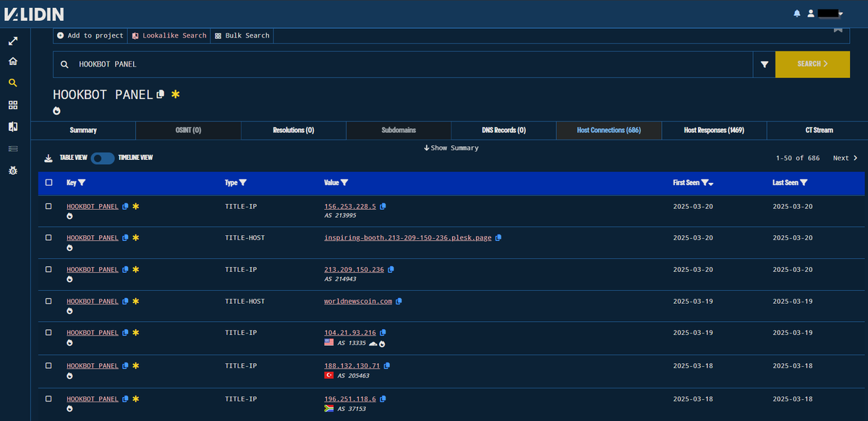The image size is (868, 421).
Task: Click Add to project
Action: [90, 35]
